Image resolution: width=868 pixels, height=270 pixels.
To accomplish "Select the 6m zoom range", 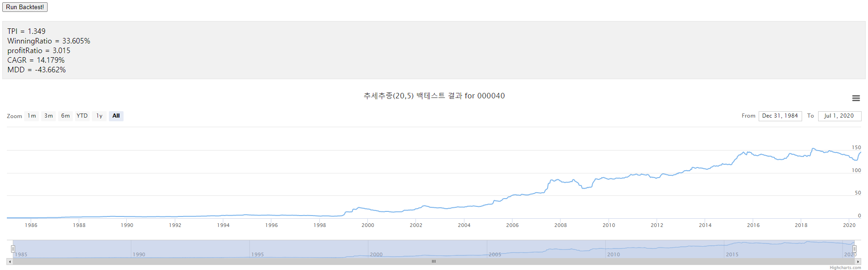I will [65, 116].
